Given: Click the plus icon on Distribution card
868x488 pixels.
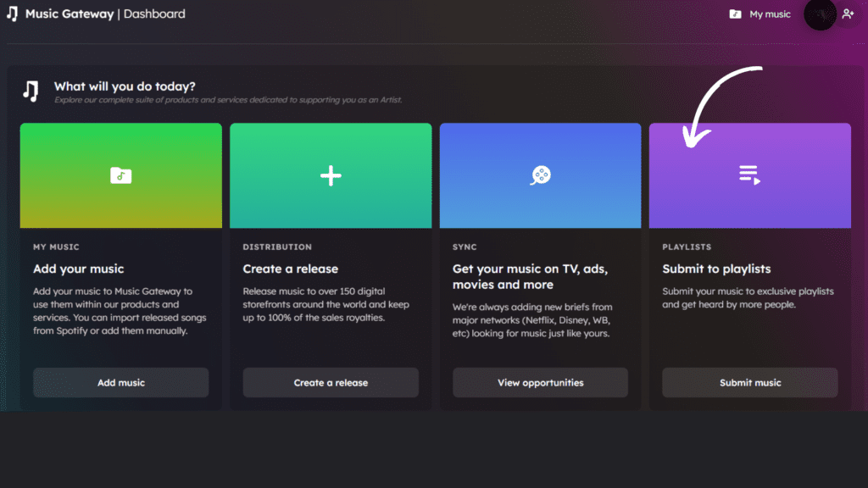Looking at the screenshot, I should [x=331, y=175].
